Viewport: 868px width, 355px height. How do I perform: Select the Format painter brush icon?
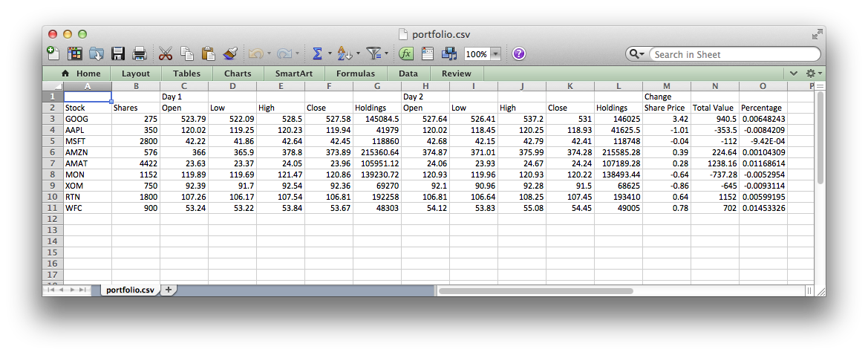tap(229, 53)
